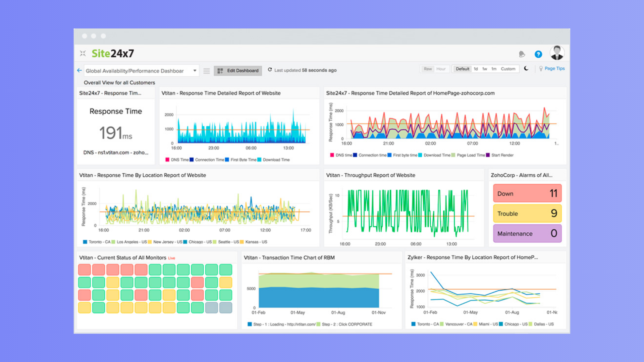The width and height of the screenshot is (644, 362).
Task: Click Last updated 58 seconds ago text
Action: [305, 70]
